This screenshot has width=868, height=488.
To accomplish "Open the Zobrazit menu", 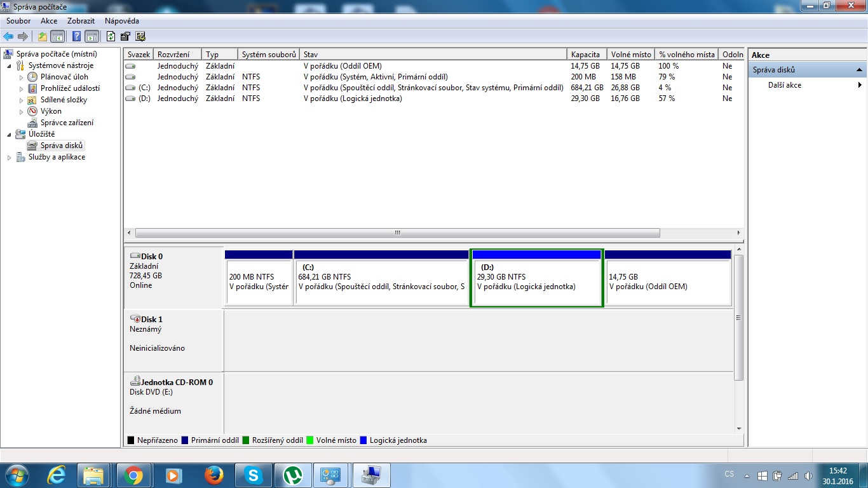I will point(81,21).
